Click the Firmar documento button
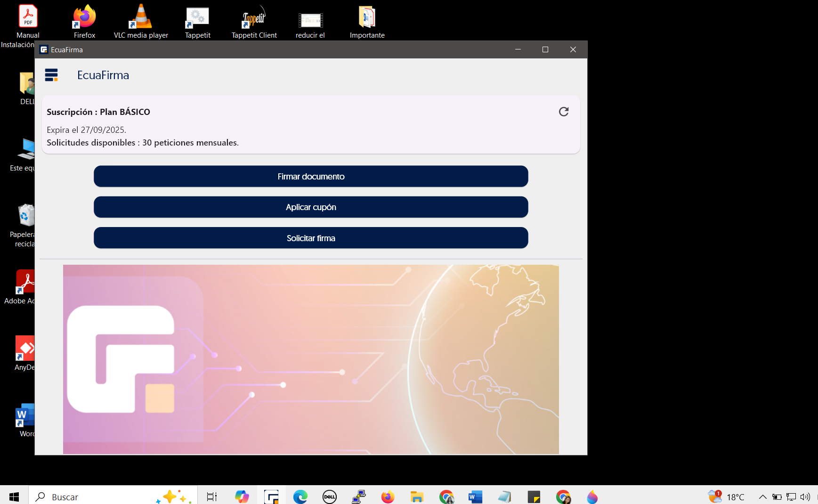Image resolution: width=818 pixels, height=504 pixels. point(311,176)
